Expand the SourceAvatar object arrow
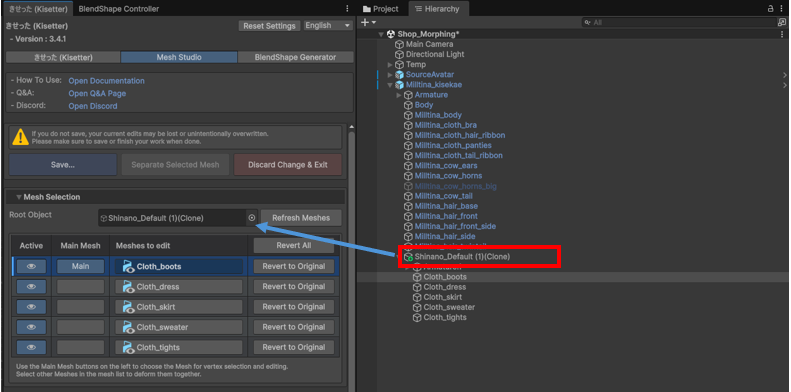Screen dimensions: 791x392 [390, 75]
